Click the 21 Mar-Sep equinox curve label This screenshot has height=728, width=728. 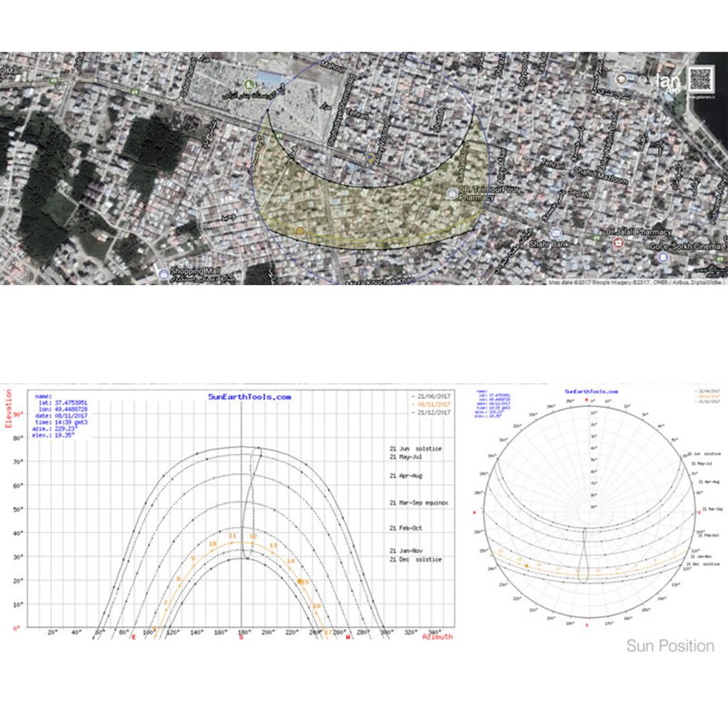[x=419, y=503]
